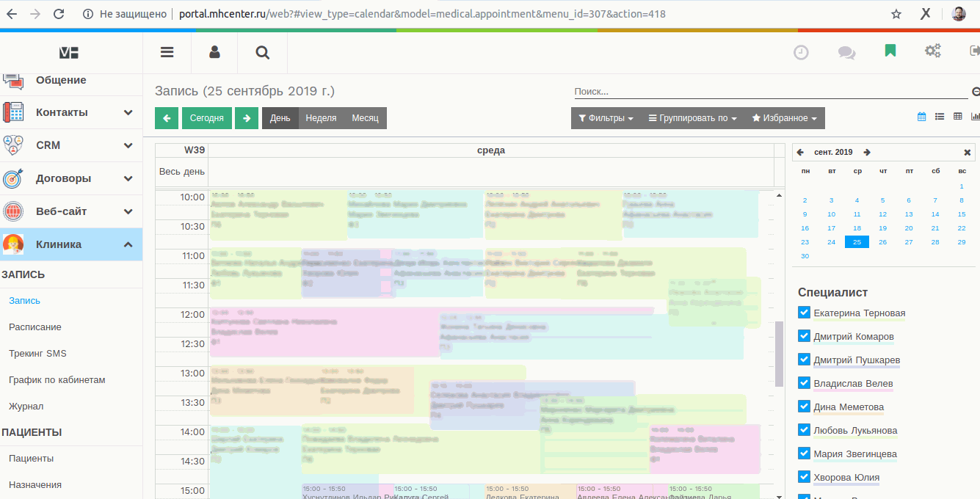Disable specialist Любовь Лукьянова filter

803,429
